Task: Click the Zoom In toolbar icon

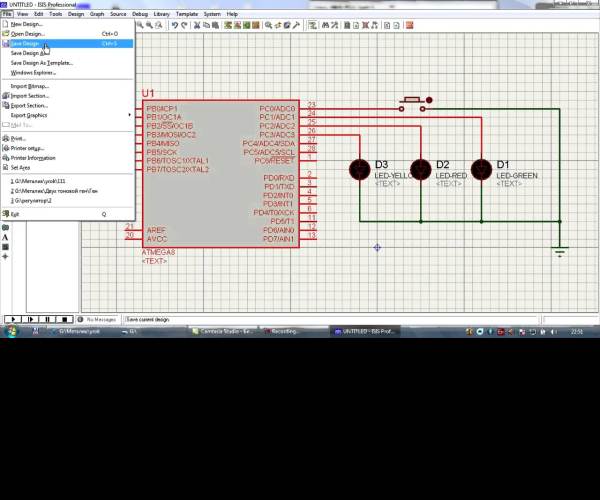Action: (140, 25)
